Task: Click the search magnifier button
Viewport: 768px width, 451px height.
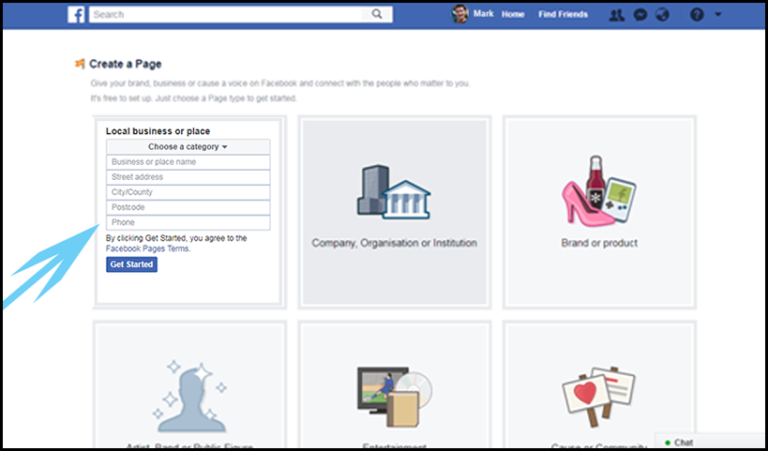Action: coord(377,14)
